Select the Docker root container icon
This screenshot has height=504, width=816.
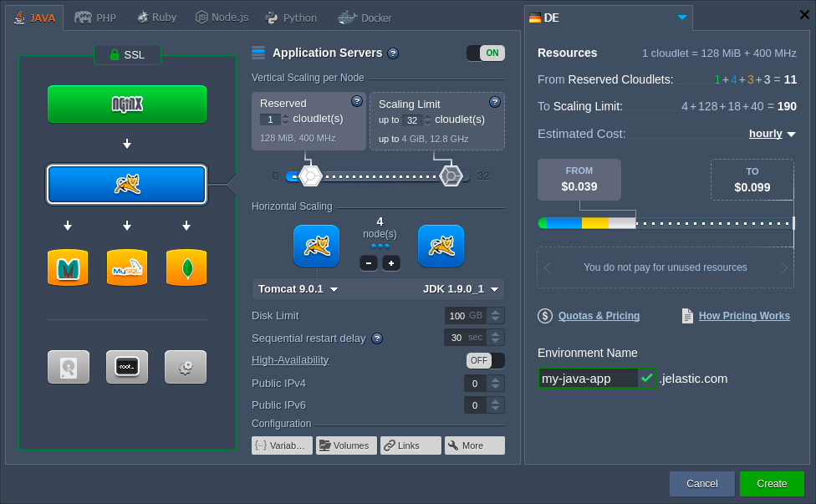point(126,366)
